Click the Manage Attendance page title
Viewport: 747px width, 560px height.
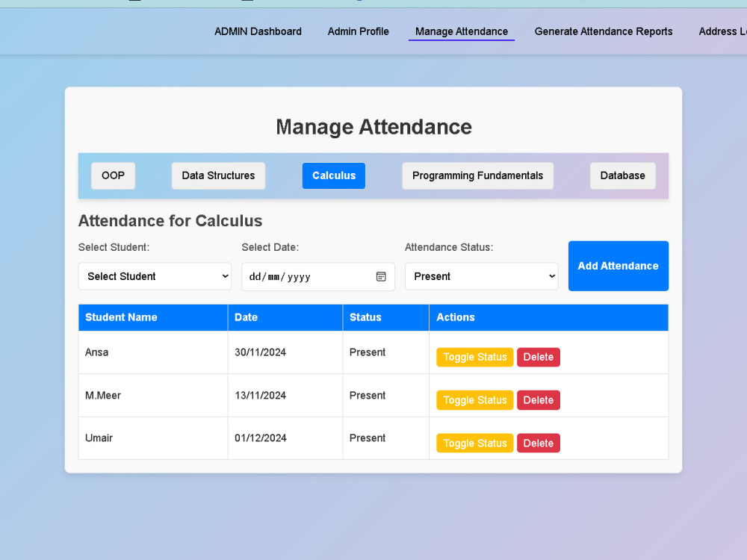coord(373,127)
